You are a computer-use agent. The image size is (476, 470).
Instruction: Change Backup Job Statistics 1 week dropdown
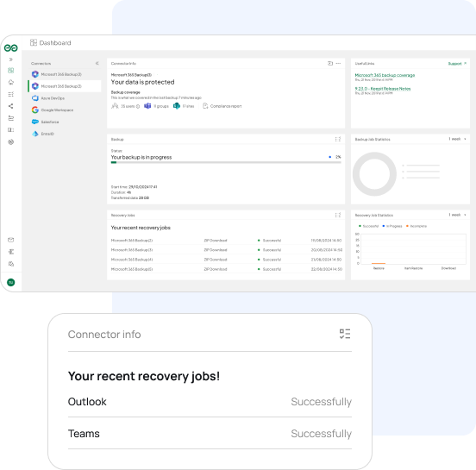point(457,139)
